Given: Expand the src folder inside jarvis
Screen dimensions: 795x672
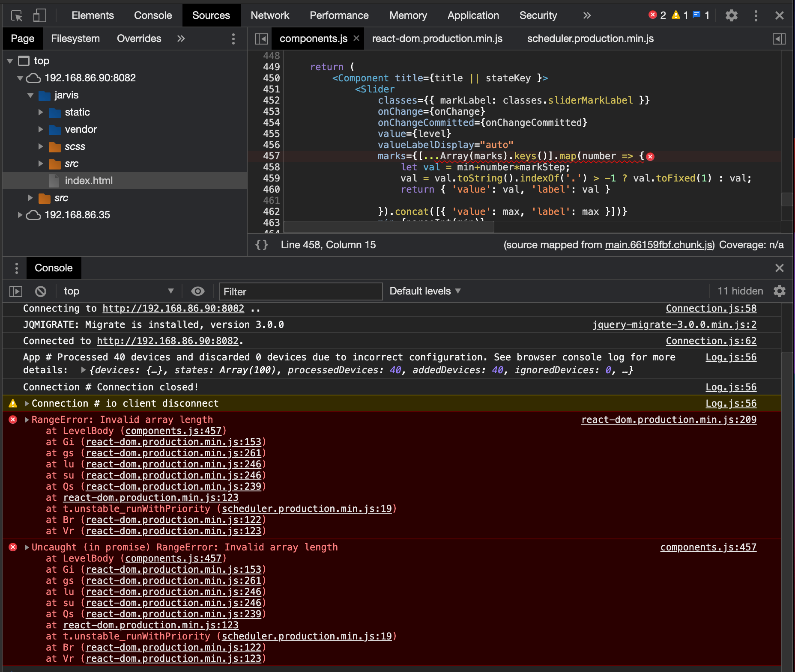Looking at the screenshot, I should click(41, 164).
